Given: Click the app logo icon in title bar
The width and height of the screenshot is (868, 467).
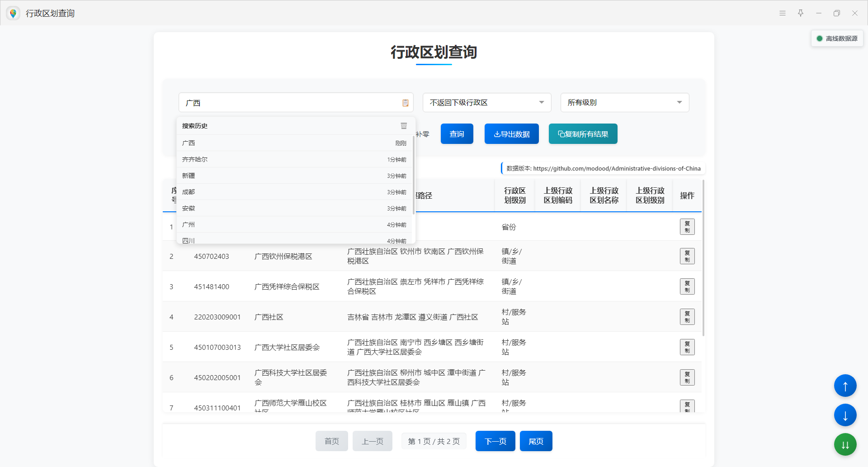Looking at the screenshot, I should 13,13.
